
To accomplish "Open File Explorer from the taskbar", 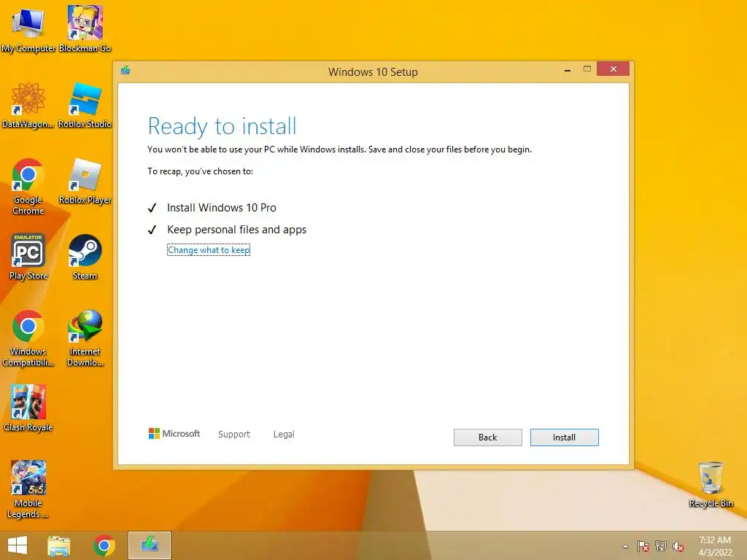I will (x=59, y=545).
